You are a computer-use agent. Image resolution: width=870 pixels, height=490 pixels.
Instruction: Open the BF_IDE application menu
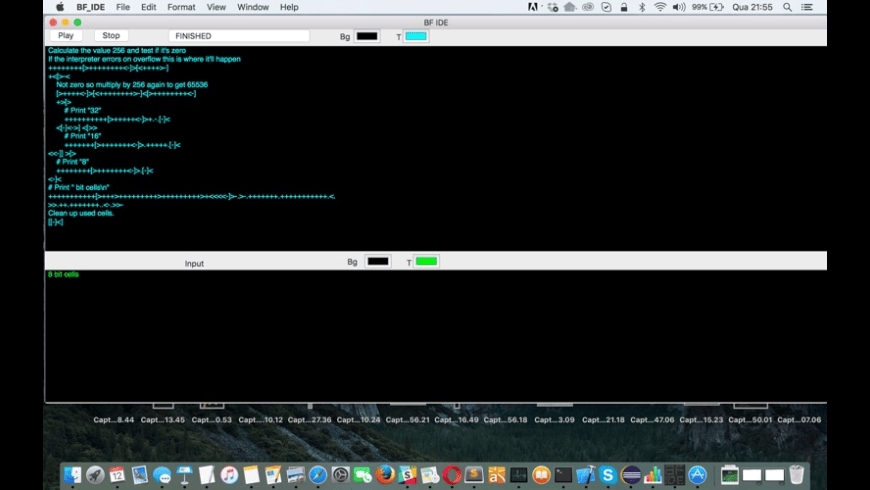pos(90,7)
